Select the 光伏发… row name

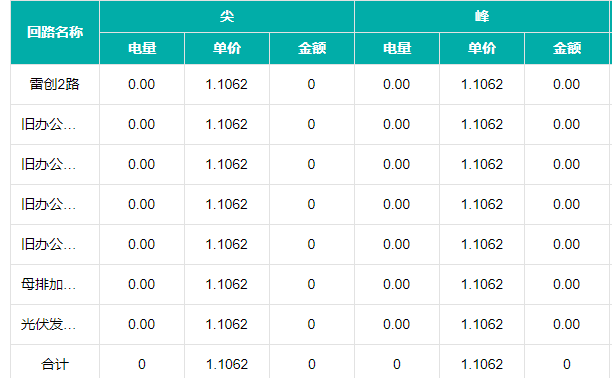coord(48,324)
